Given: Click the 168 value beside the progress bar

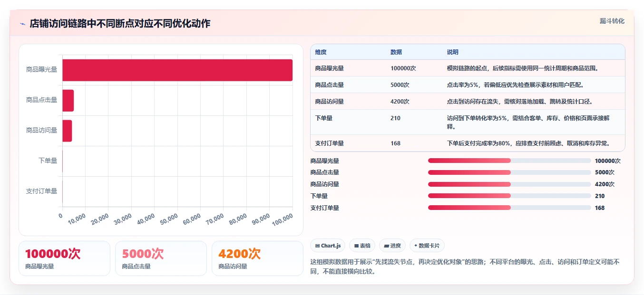Looking at the screenshot, I should [600, 208].
